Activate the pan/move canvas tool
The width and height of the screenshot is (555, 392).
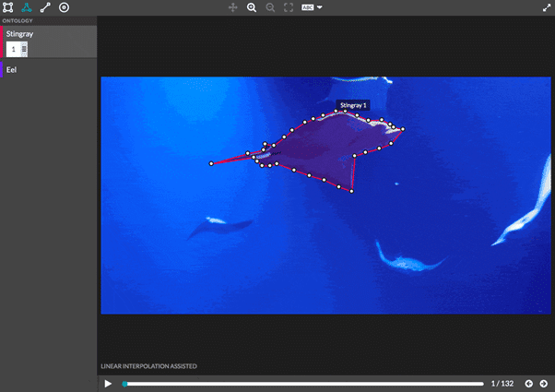233,7
